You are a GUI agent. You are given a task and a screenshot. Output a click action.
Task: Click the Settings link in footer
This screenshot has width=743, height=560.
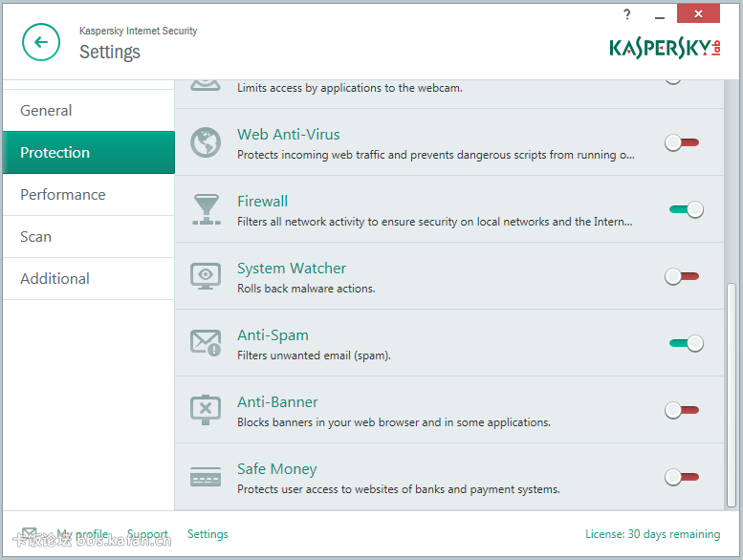[208, 534]
